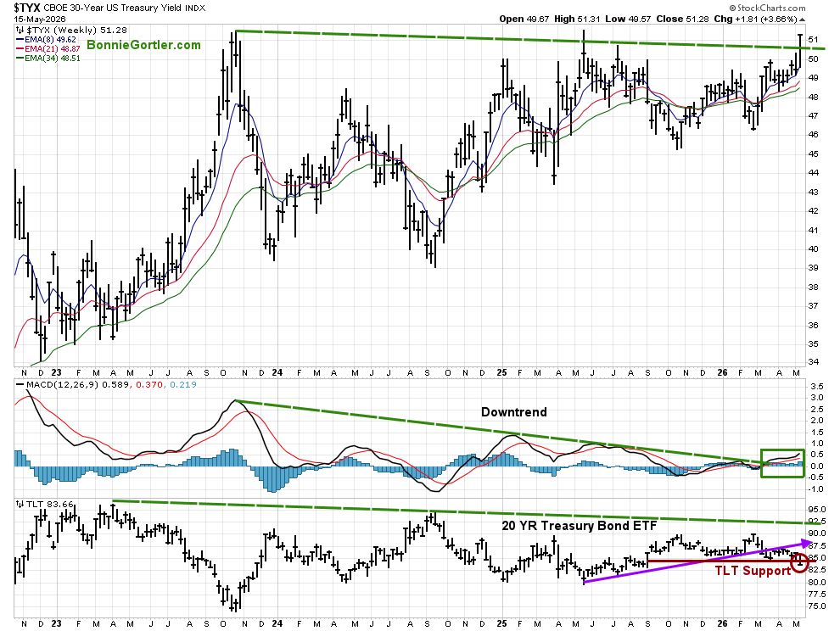Image resolution: width=840 pixels, height=631 pixels.
Task: Click the 20 YR Treasury Bond ETF label
Action: pos(580,526)
